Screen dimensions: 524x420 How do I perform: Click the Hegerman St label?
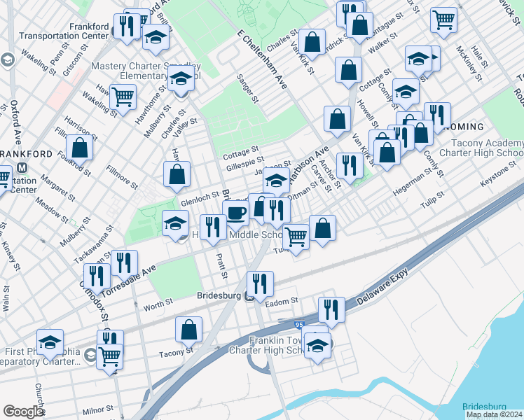[412, 182]
